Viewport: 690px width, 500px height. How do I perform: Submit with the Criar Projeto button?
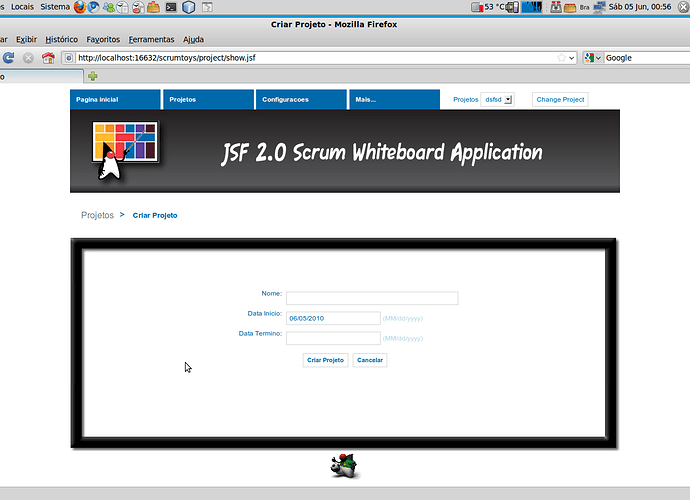(x=325, y=360)
